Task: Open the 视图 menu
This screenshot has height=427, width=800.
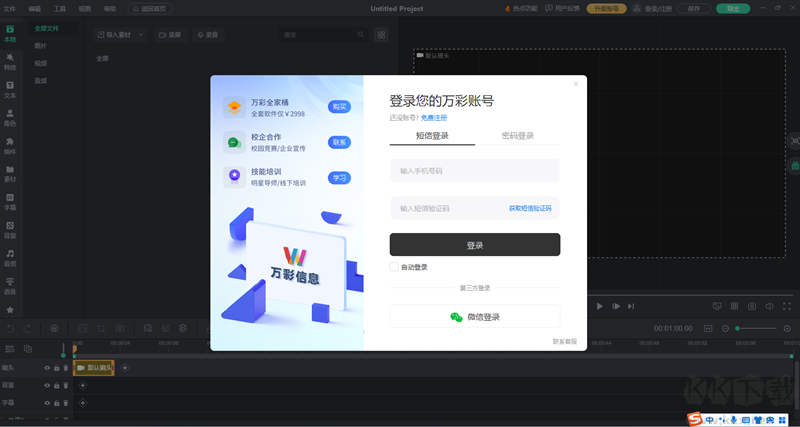Action: pos(85,9)
